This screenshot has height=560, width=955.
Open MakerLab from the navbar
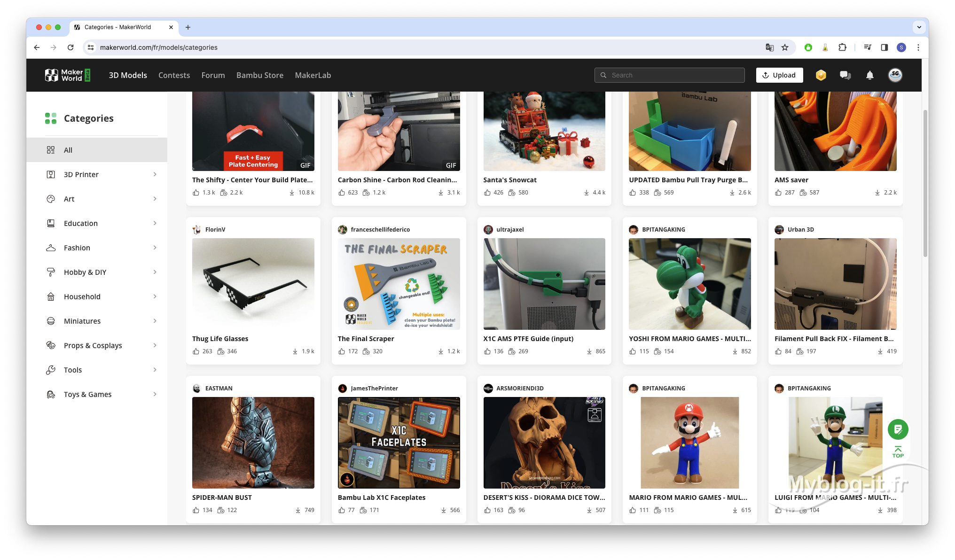coord(313,75)
